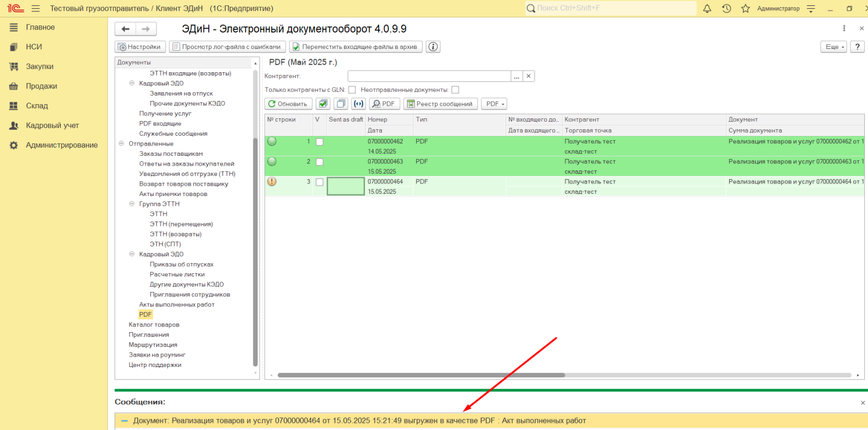
Task: Click warning status icon in row 3
Action: click(x=272, y=181)
